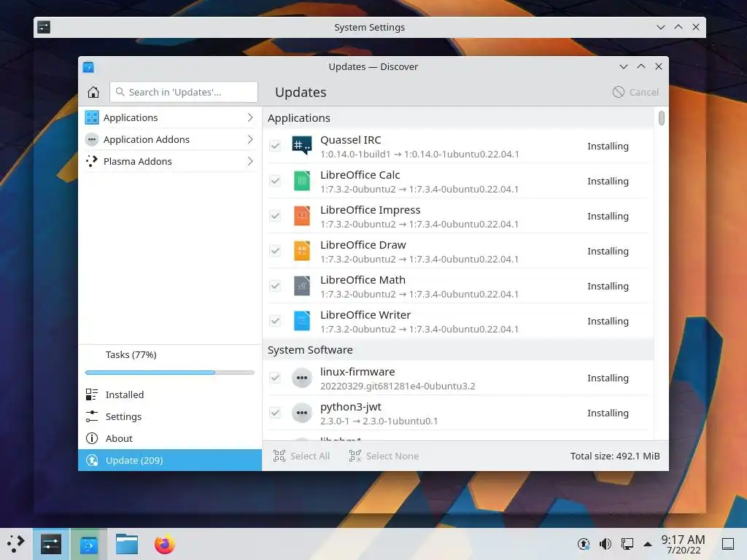Click the Total size: 492.1 MiB text

tap(614, 456)
